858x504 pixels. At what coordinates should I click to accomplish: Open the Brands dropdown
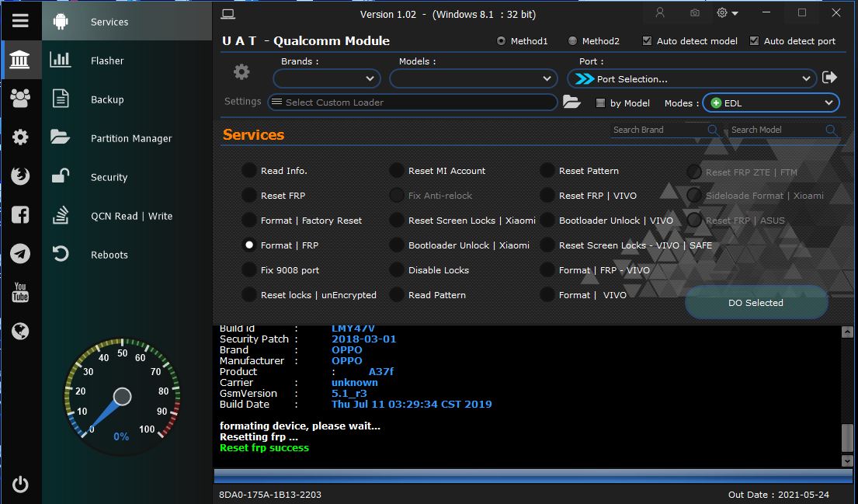tap(327, 78)
